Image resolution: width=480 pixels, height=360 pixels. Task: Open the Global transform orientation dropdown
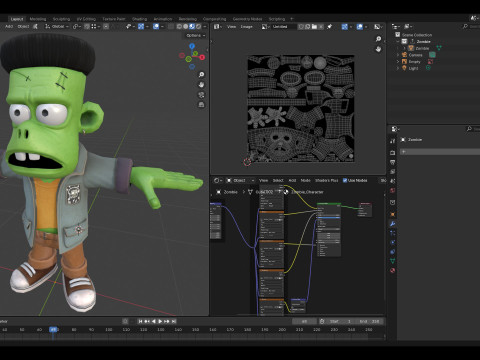(57, 26)
